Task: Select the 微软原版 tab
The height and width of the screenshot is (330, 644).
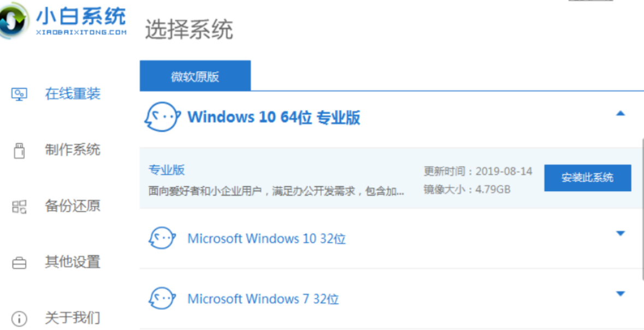Action: point(195,76)
